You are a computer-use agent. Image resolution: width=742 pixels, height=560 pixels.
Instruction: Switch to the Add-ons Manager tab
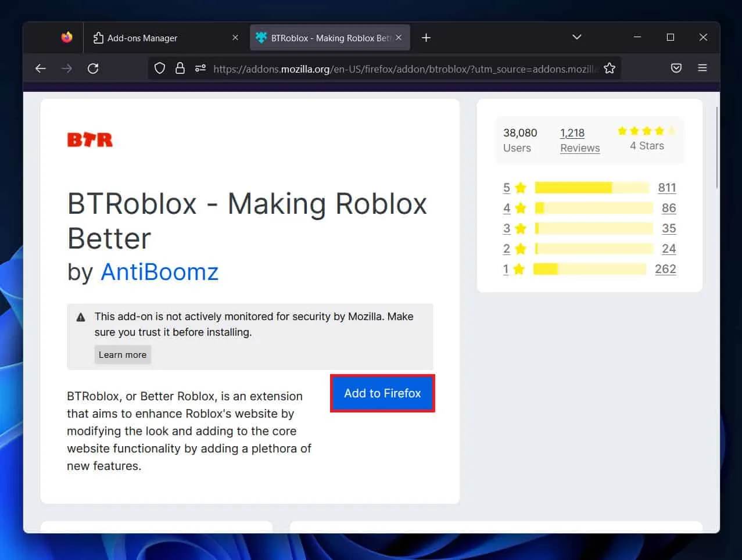tap(166, 38)
